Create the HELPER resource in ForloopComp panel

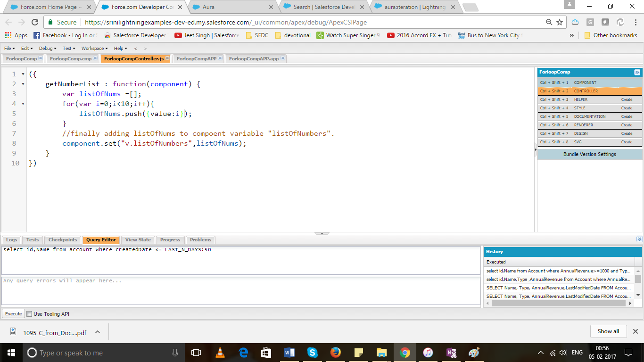click(x=627, y=99)
